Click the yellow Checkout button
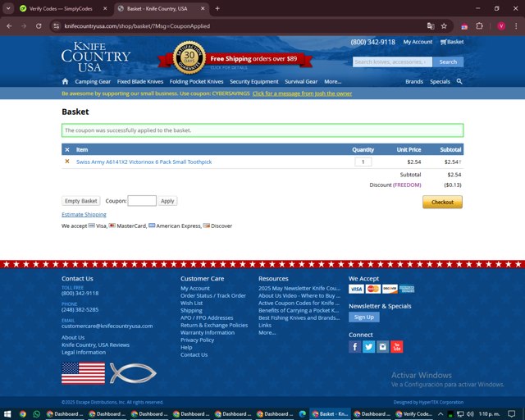The width and height of the screenshot is (525, 420). coord(442,202)
